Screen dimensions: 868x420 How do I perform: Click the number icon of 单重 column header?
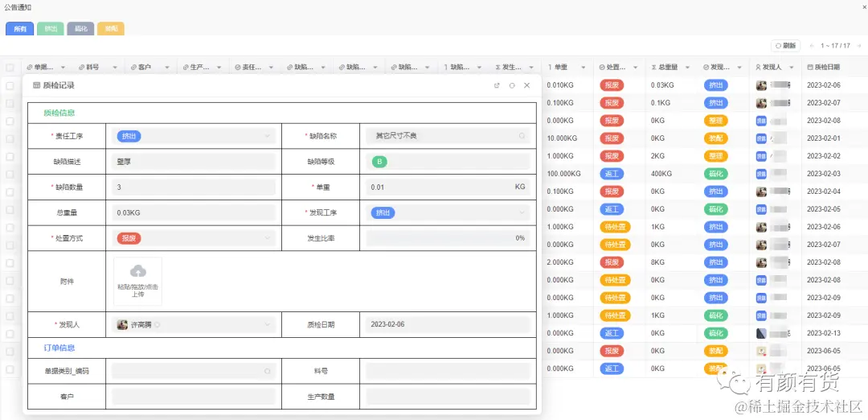pos(550,67)
